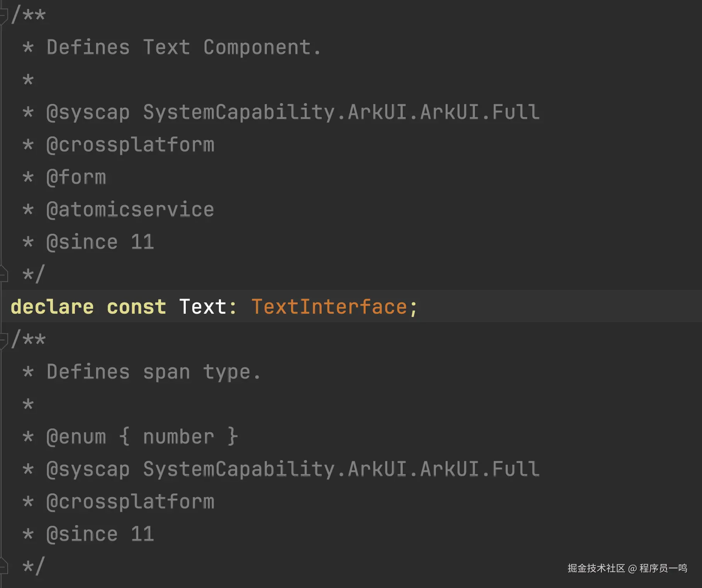
Task: Click the @form annotation tag
Action: [76, 178]
